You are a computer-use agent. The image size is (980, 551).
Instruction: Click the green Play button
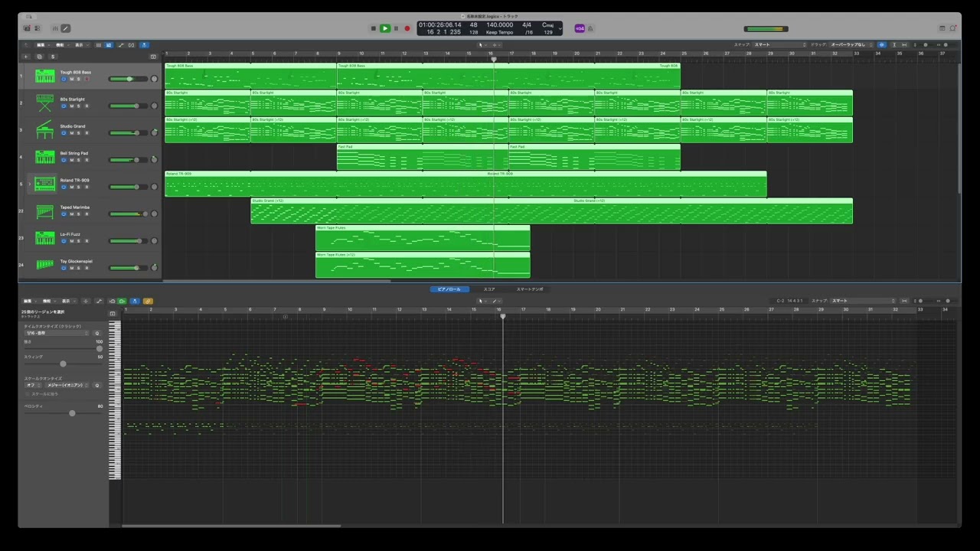pos(385,28)
